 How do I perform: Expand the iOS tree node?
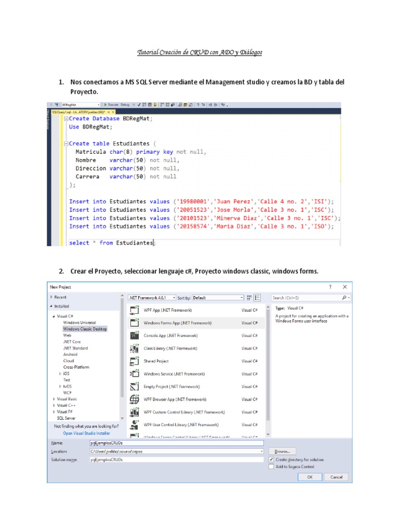(60, 373)
